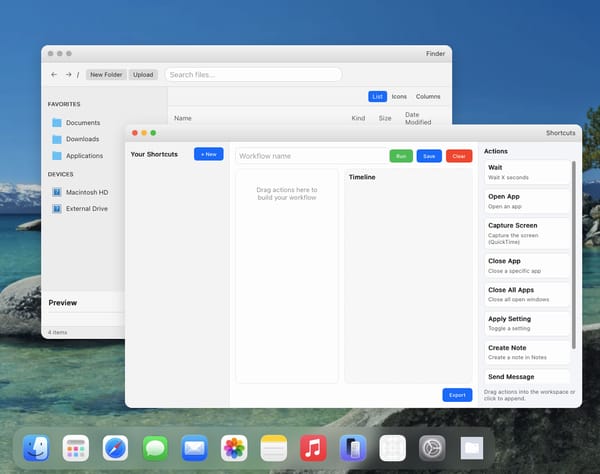Run the workflow with green Run button
This screenshot has width=600, height=474.
[x=401, y=156]
